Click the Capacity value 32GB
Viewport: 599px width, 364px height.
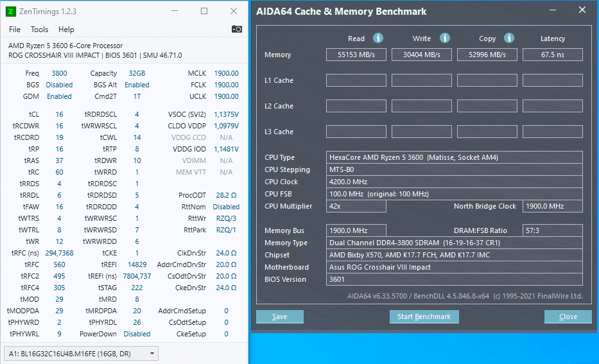pyautogui.click(x=137, y=73)
